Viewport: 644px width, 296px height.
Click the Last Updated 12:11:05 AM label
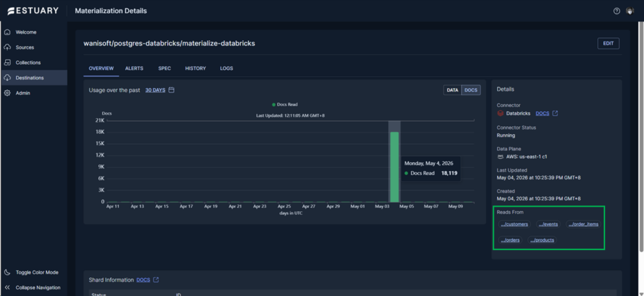pyautogui.click(x=290, y=116)
